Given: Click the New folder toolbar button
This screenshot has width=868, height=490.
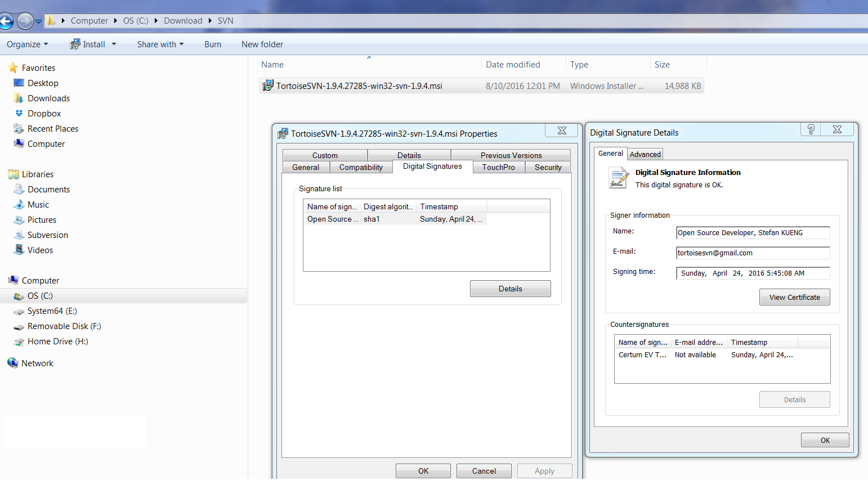Looking at the screenshot, I should click(262, 44).
